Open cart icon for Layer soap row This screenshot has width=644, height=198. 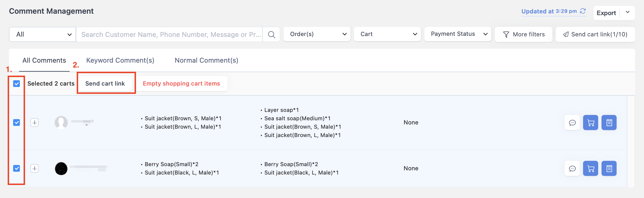pos(591,122)
